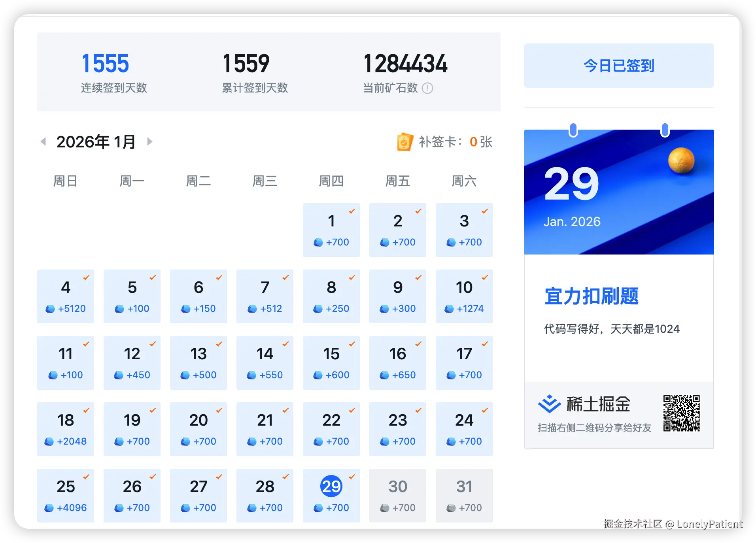756x543 pixels.
Task: Click the 今日已签到 button
Action: pyautogui.click(x=619, y=66)
